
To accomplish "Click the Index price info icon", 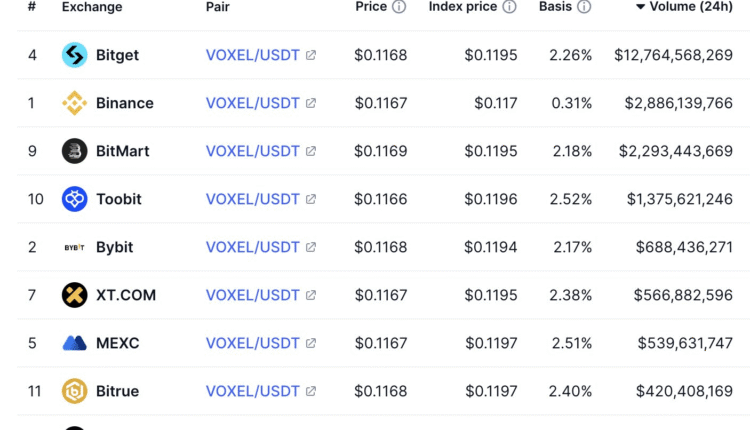I will pos(509,7).
